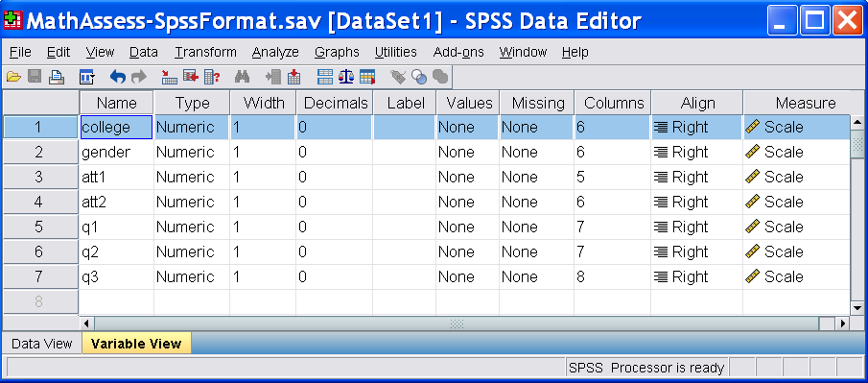Click the Decimals column header
Image resolution: width=868 pixels, height=383 pixels.
[336, 103]
